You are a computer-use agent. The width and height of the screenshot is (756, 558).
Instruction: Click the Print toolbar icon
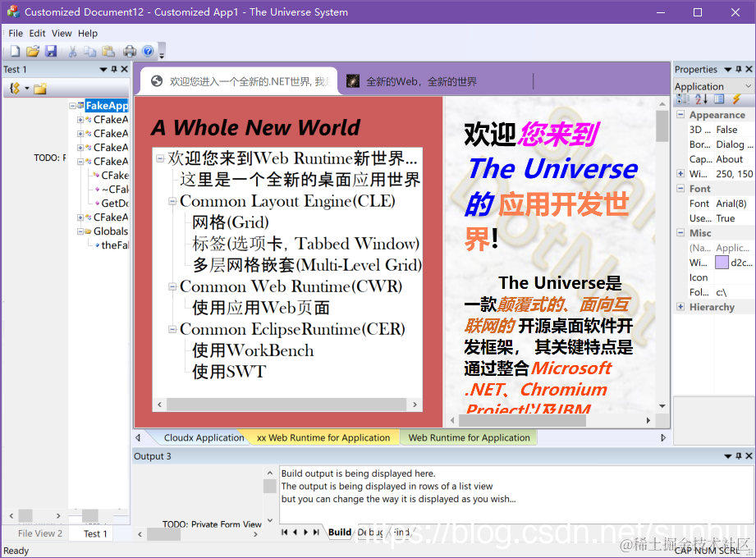tap(130, 51)
